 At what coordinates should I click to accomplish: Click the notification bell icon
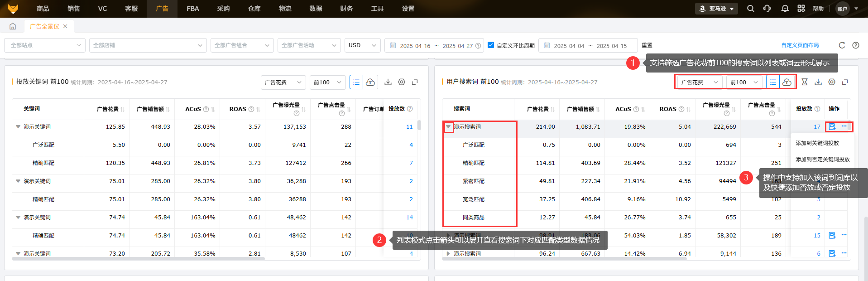785,9
